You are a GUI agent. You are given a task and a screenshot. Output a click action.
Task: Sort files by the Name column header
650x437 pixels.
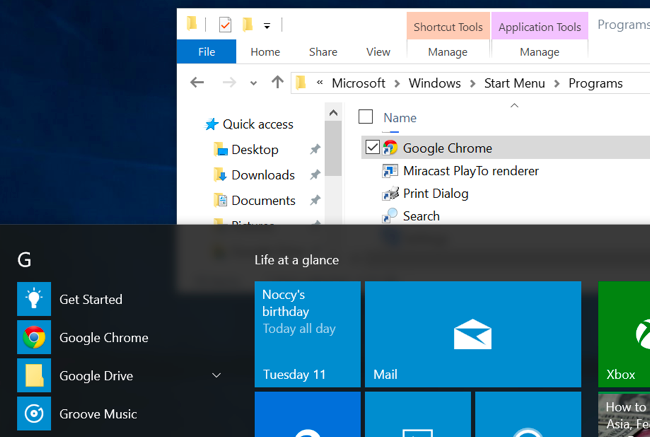point(400,118)
